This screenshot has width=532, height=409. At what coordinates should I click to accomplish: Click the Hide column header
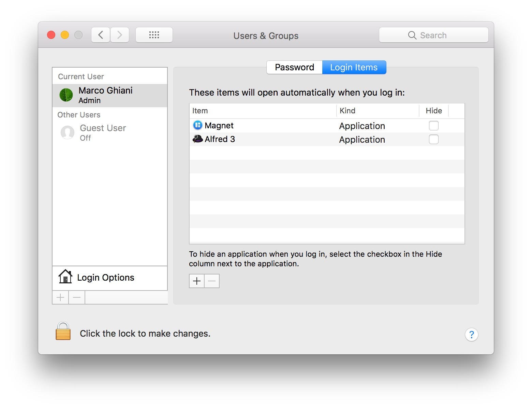[434, 111]
